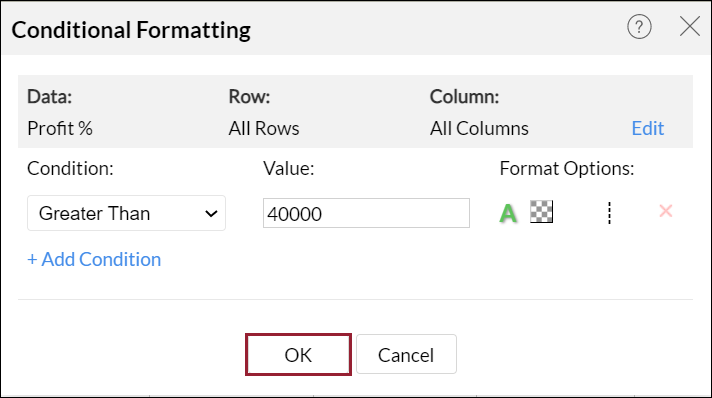Viewport: 712px width, 398px height.
Task: Remove the condition with the red X
Action: click(666, 211)
